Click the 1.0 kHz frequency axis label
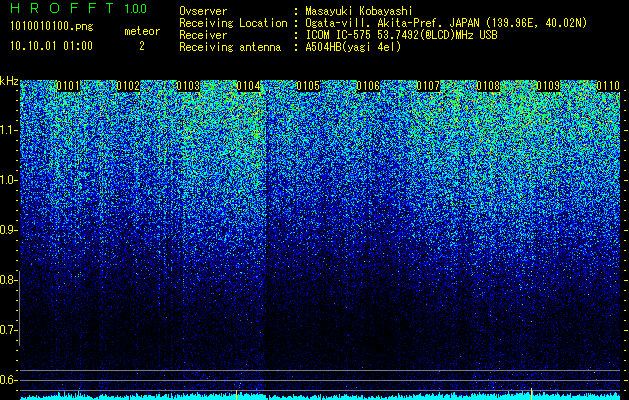 8,180
